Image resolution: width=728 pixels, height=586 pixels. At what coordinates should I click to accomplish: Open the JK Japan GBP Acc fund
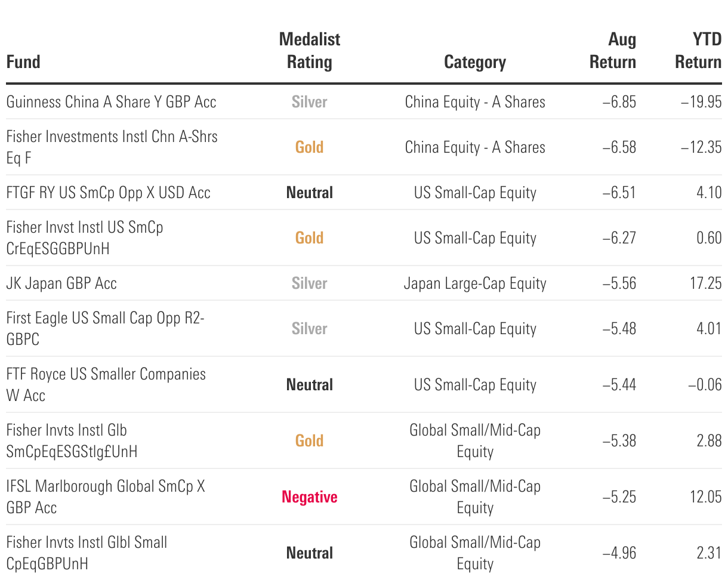[61, 283]
